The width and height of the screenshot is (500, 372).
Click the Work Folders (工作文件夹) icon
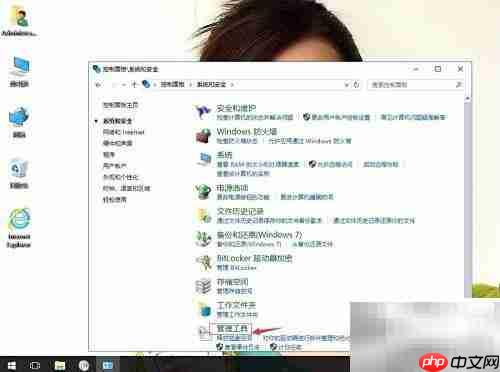coord(204,309)
